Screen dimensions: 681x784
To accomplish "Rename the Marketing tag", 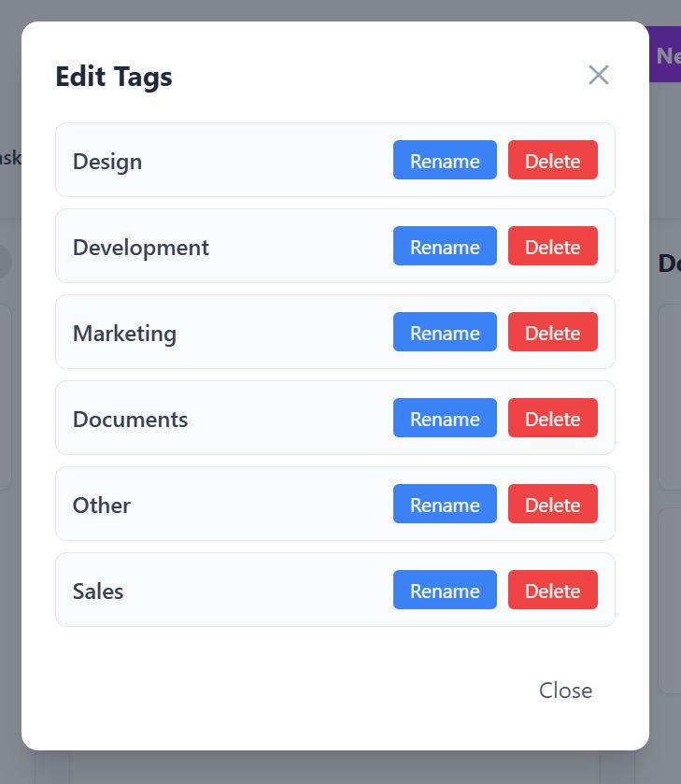I will coord(445,333).
